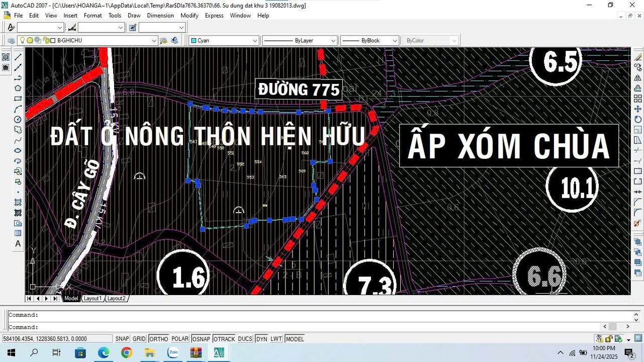Open the ByLayer linetype dropdown

pos(333,40)
